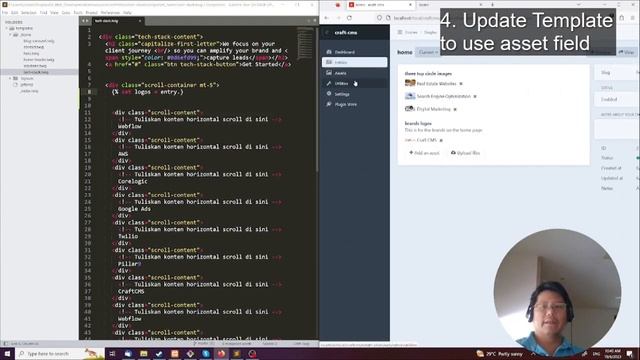640x360 pixels.
Task: Open the Help menu in Sublime Text
Action: click(127, 13)
